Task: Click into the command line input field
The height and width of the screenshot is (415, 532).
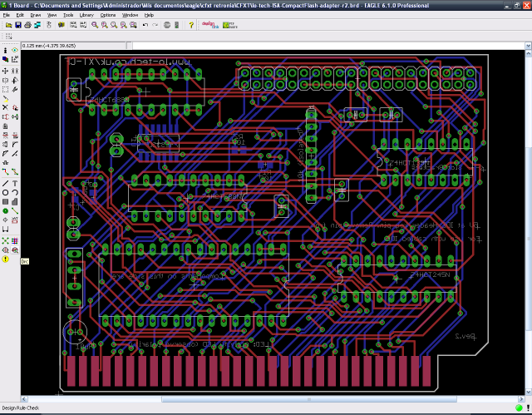Action: click(328, 46)
